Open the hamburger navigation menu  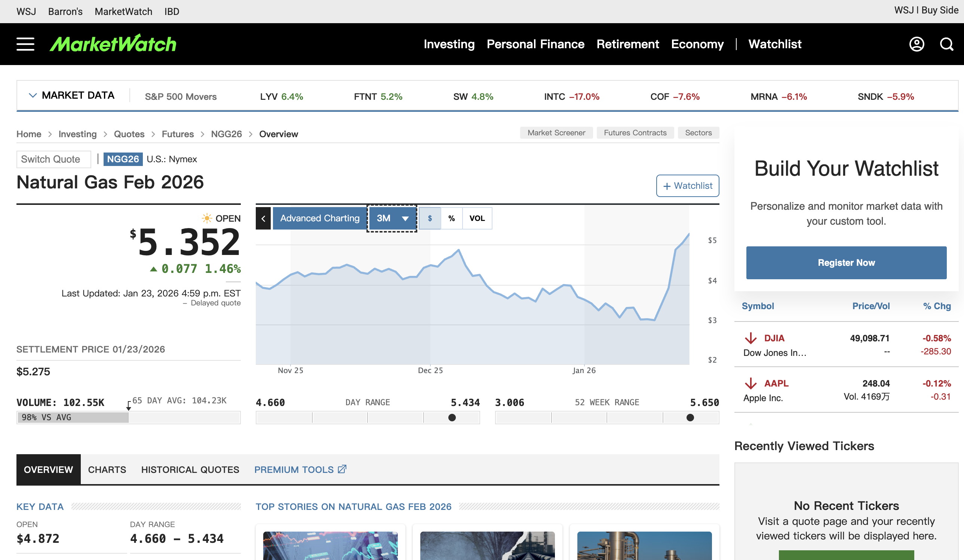click(25, 44)
